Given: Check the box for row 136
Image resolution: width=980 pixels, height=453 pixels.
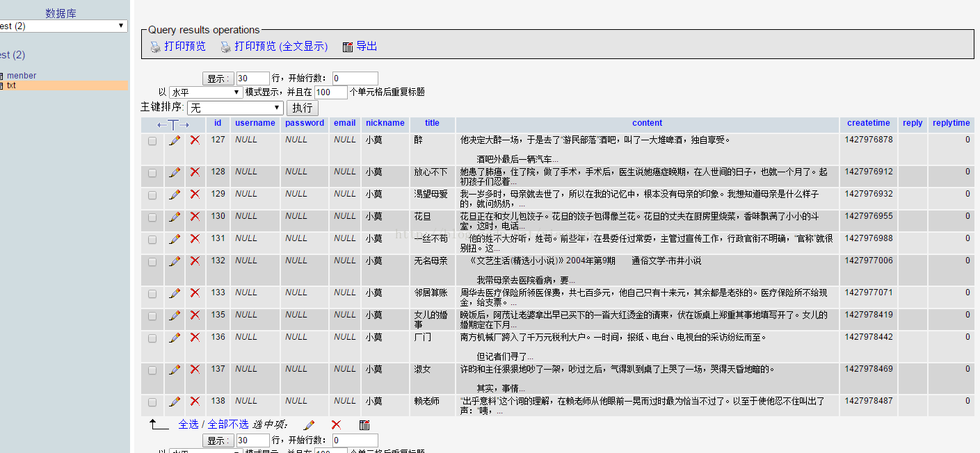Looking at the screenshot, I should click(152, 338).
